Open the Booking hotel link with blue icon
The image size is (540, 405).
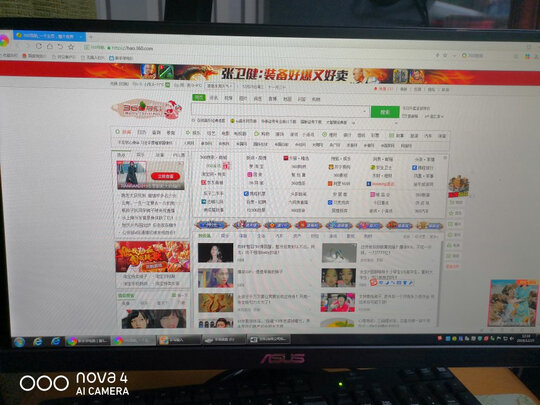click(x=380, y=184)
